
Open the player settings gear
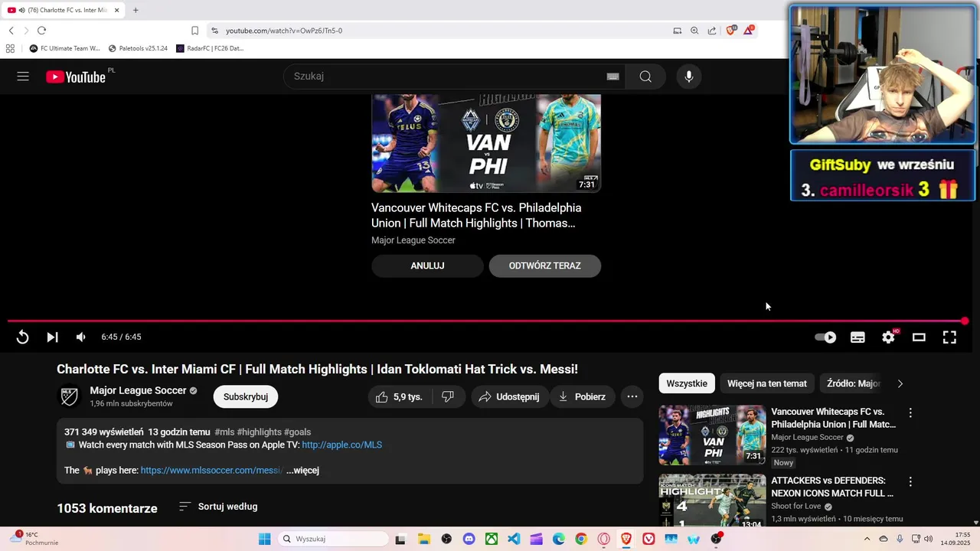pos(888,337)
